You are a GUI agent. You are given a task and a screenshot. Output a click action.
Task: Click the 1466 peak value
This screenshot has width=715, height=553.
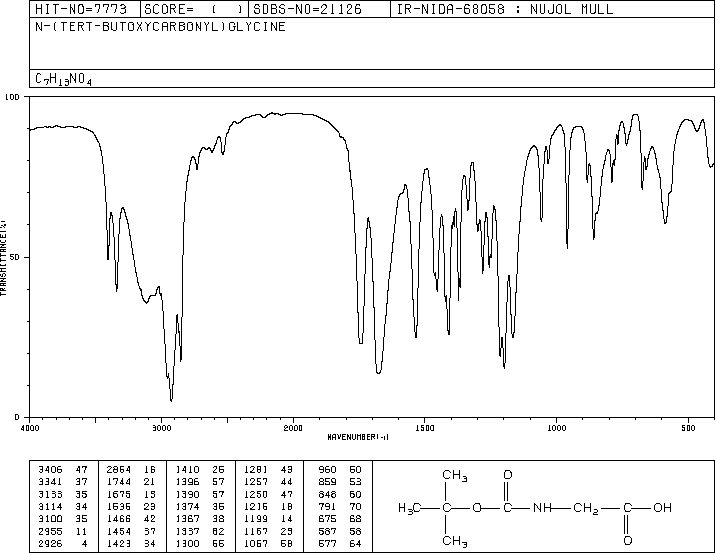pos(119,519)
